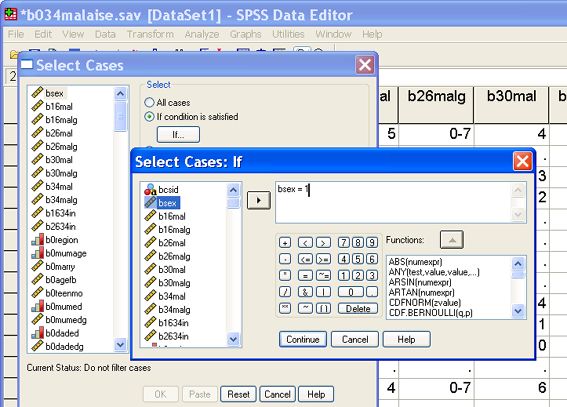Open the Data menu
This screenshot has width=567, height=407.
(x=105, y=34)
